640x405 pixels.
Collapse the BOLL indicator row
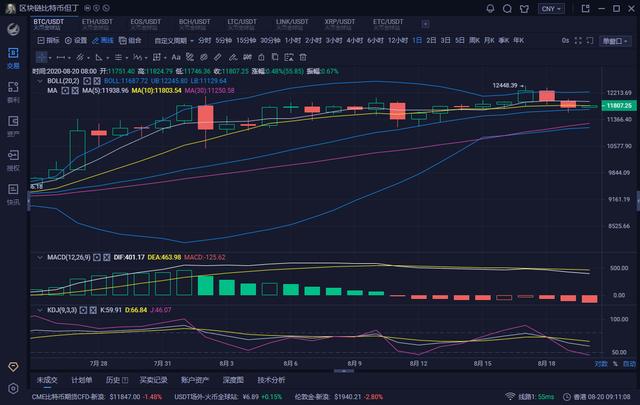pos(40,81)
